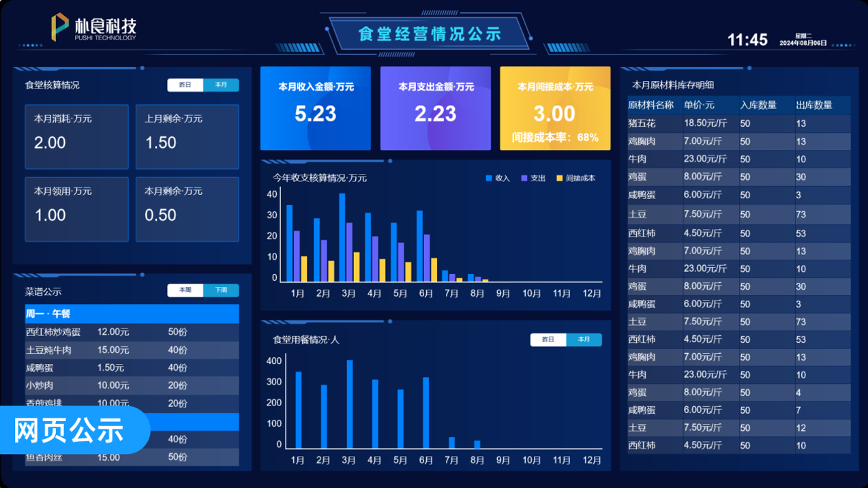Screen dimensions: 868x488
Task: Click the blue 收入 legend square
Action: coord(489,178)
